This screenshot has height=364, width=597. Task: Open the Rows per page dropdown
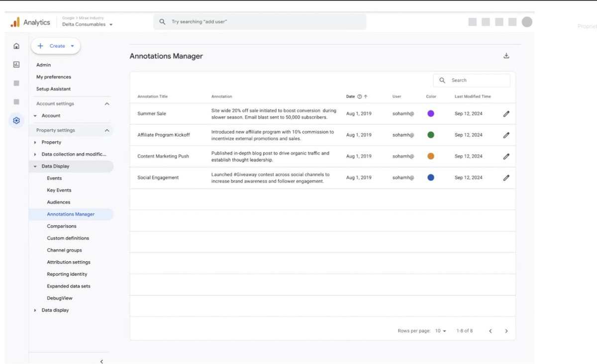coord(440,330)
